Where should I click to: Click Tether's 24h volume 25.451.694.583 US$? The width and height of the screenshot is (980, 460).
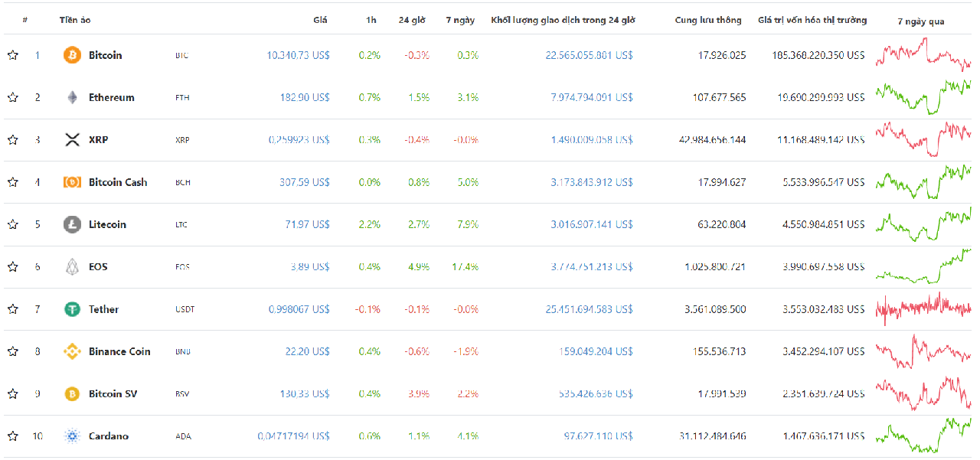coord(589,309)
